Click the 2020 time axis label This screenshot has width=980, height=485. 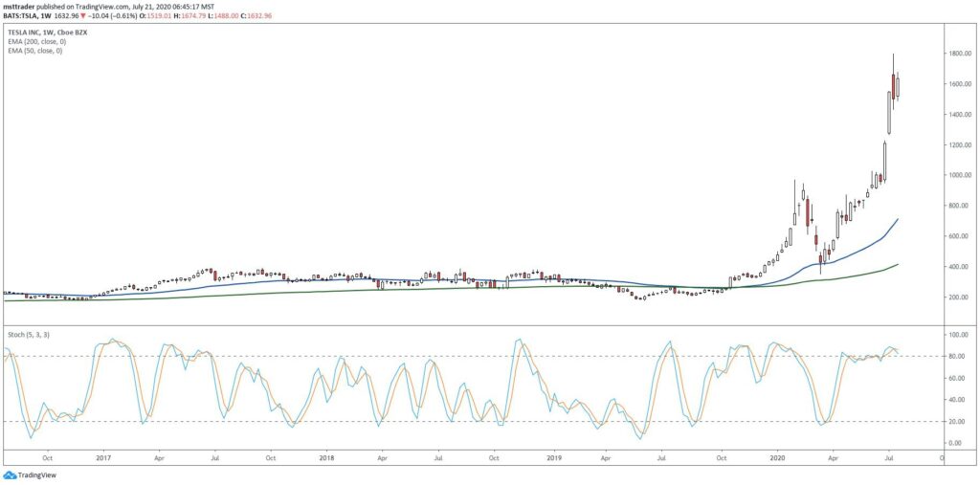(x=779, y=457)
